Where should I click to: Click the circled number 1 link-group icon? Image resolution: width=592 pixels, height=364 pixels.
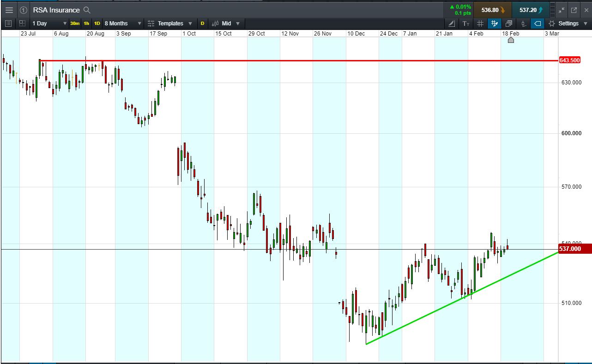tap(24, 10)
